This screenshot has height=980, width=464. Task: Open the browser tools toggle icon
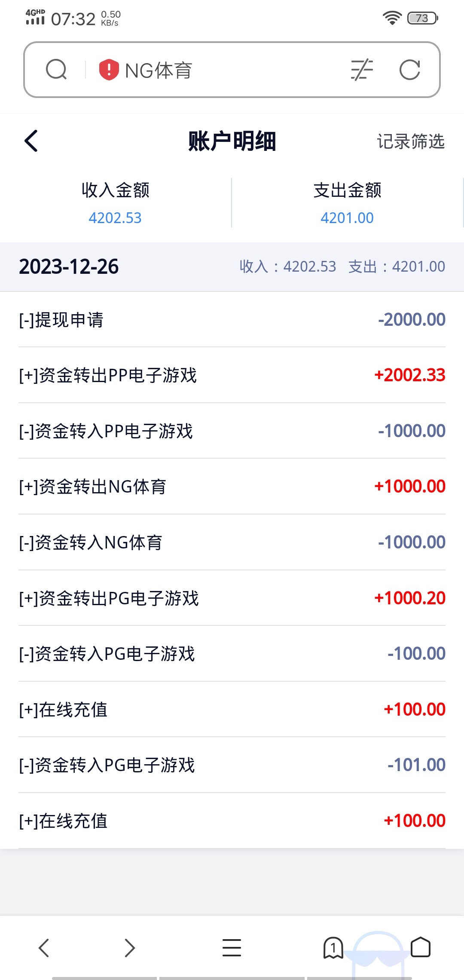(x=362, y=70)
